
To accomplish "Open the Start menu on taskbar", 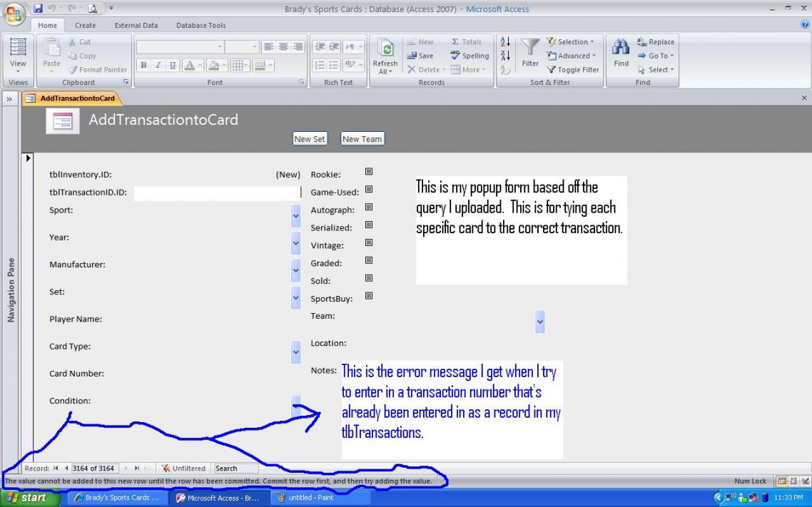I will click(x=26, y=498).
